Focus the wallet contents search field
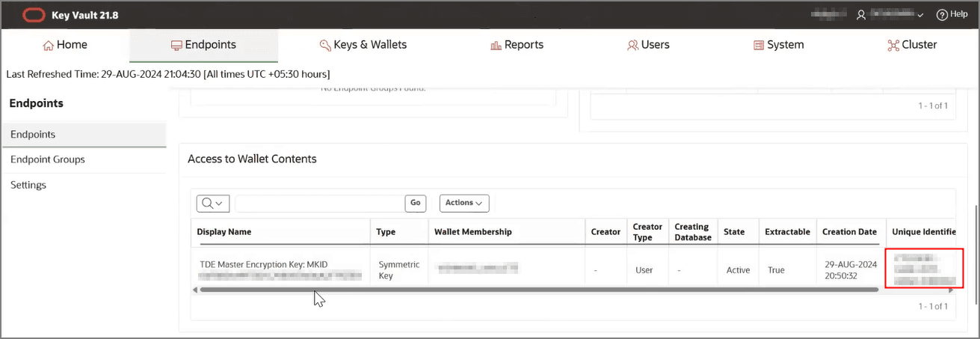 [320, 203]
